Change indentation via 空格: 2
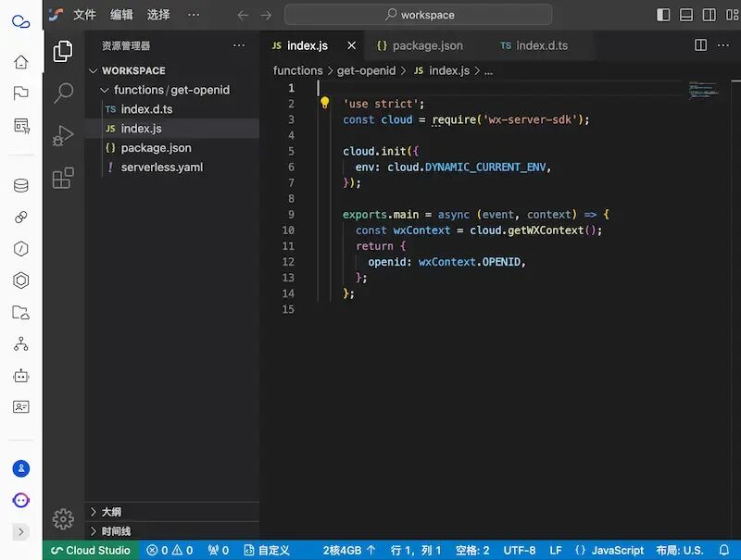 [472, 550]
